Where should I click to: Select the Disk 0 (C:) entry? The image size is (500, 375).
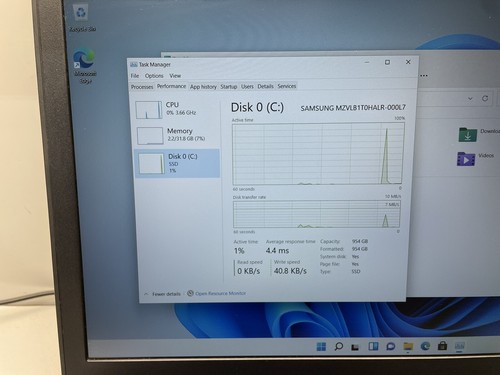pos(177,163)
